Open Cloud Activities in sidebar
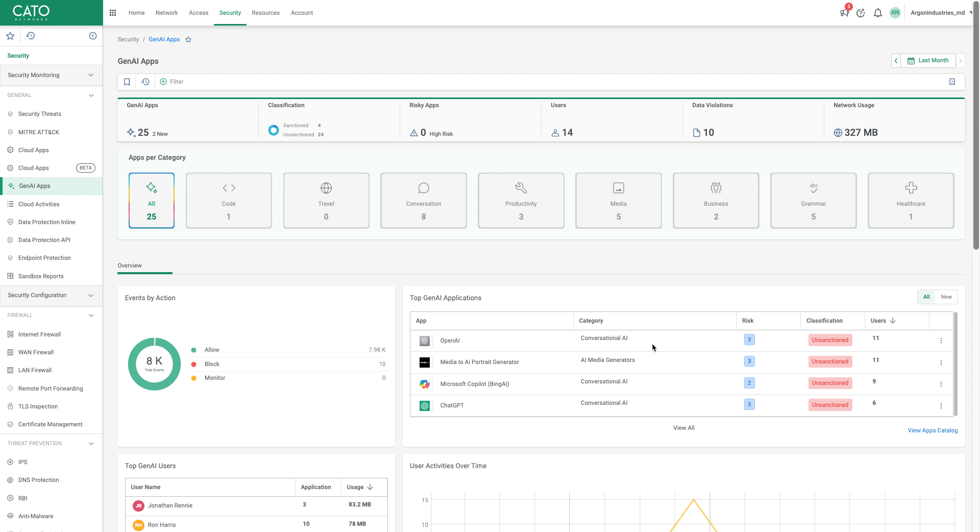The height and width of the screenshot is (532, 980). click(x=51, y=204)
